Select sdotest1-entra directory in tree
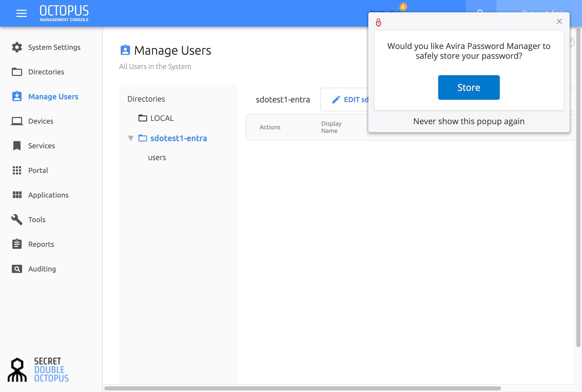This screenshot has width=582, height=392. 179,138
